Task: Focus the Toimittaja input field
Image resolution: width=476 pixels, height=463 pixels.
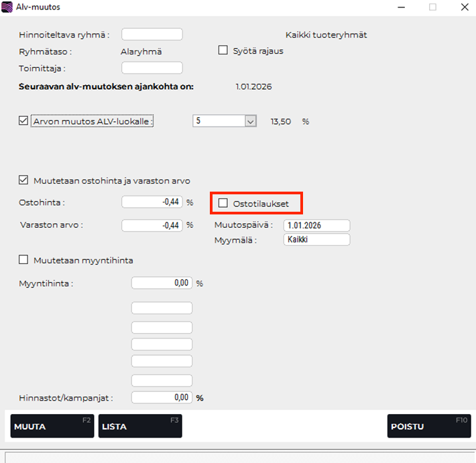Action: click(152, 68)
